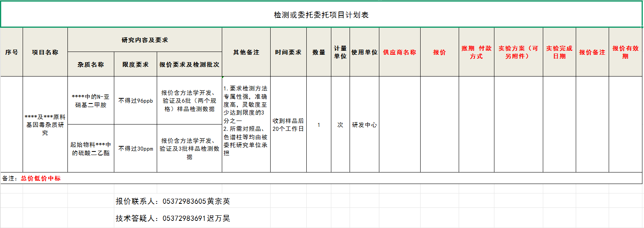This screenshot has height=228, width=644.
Task: Select the 备注: 总价低价中标 row
Action: pyautogui.click(x=32, y=178)
